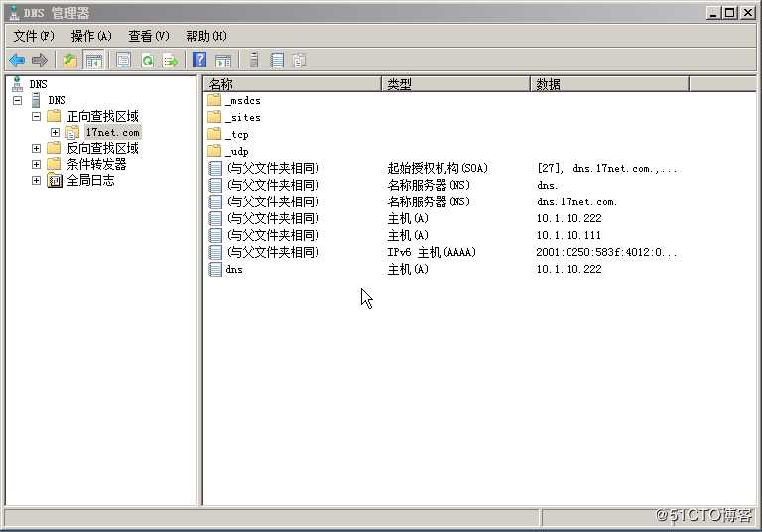Viewport: 762px width, 532px height.
Task: Click the 2001:0250:583f:4012 data cell
Action: (606, 252)
